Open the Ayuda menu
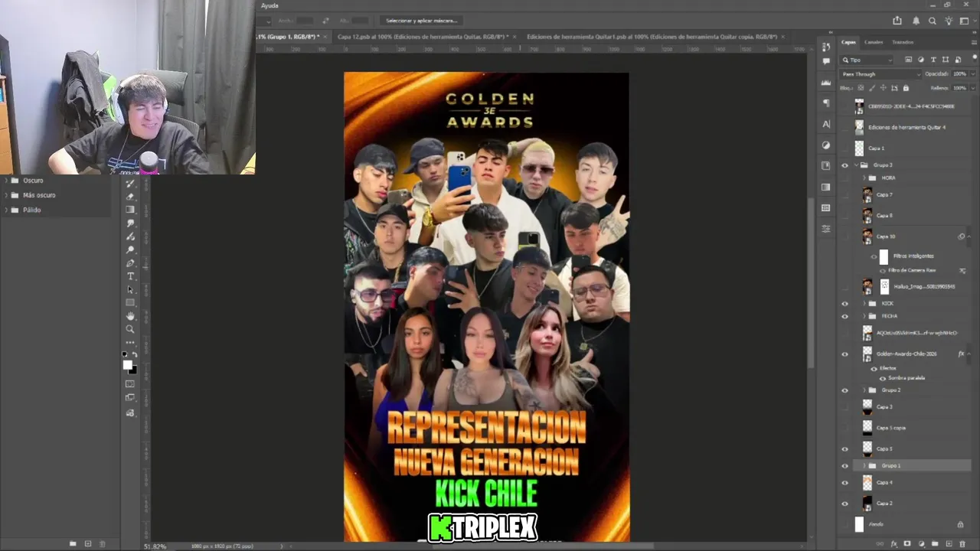The width and height of the screenshot is (980, 551). pos(269,5)
